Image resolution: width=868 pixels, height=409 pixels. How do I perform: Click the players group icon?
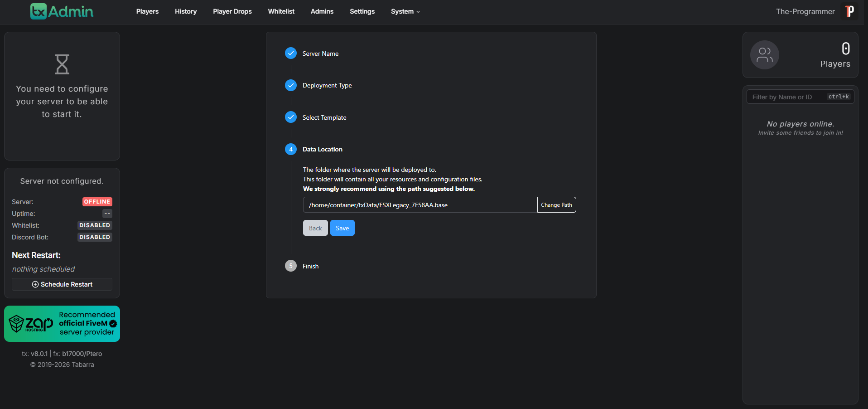pyautogui.click(x=764, y=55)
